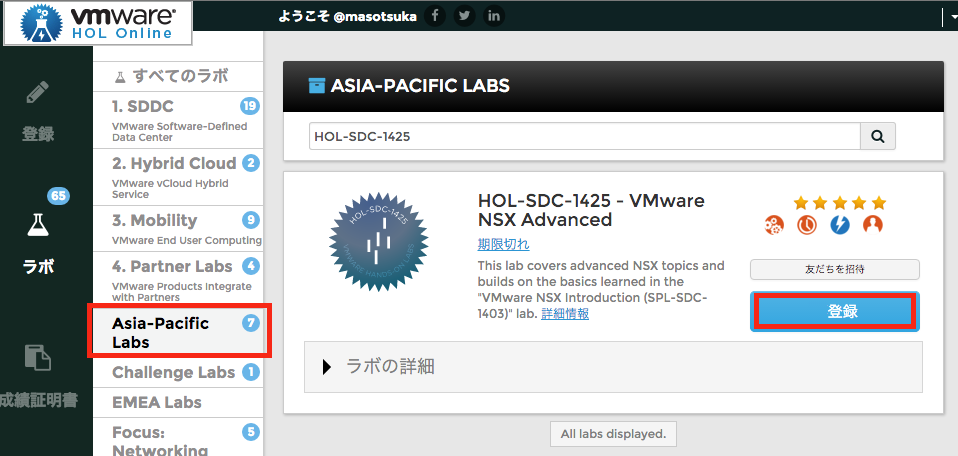The image size is (958, 456).
Task: Focus the lab search field with HOL-SDC-1425
Action: pyautogui.click(x=585, y=136)
